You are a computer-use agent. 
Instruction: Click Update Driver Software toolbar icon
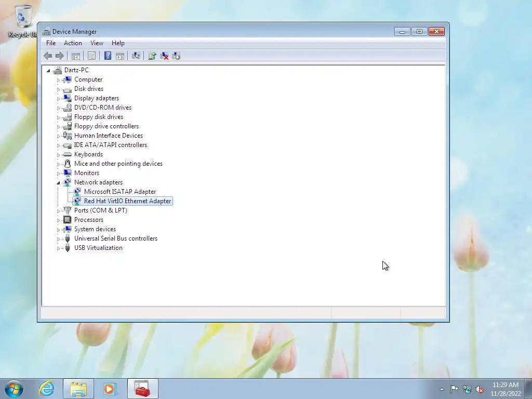click(152, 56)
